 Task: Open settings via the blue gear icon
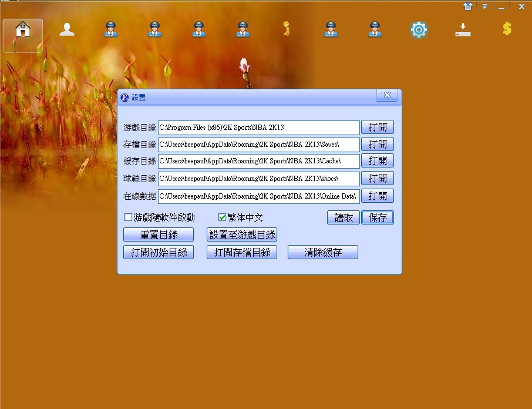tap(419, 30)
